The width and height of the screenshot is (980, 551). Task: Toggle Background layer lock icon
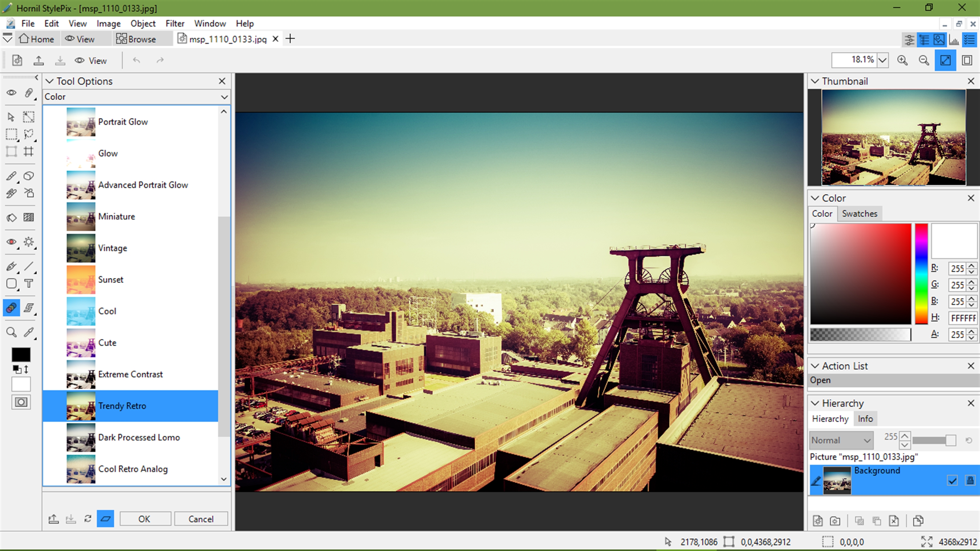pyautogui.click(x=970, y=481)
